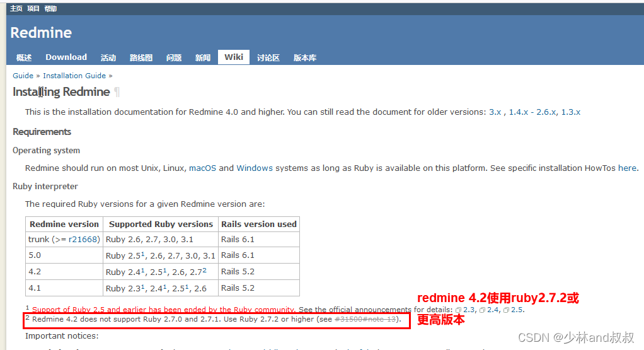Click the 'Ruby 2.6, 2.7, 3.0, 3.1' trunk cell

click(161, 240)
